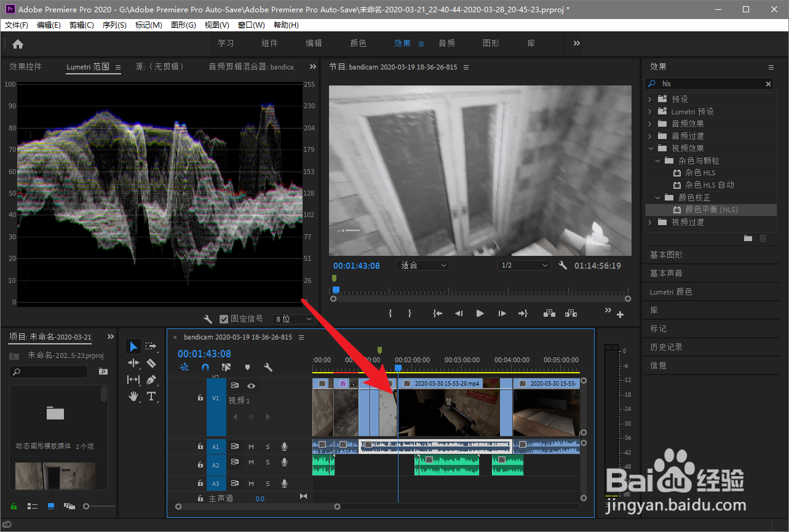The height and width of the screenshot is (532, 789).
Task: Click the find-in-bin icon in Project panel
Action: (x=103, y=372)
